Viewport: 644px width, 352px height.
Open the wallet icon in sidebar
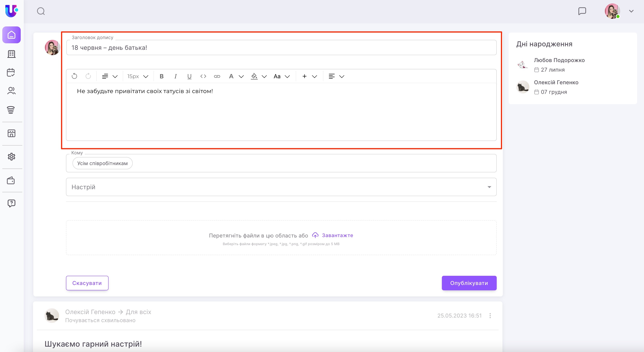(x=11, y=180)
